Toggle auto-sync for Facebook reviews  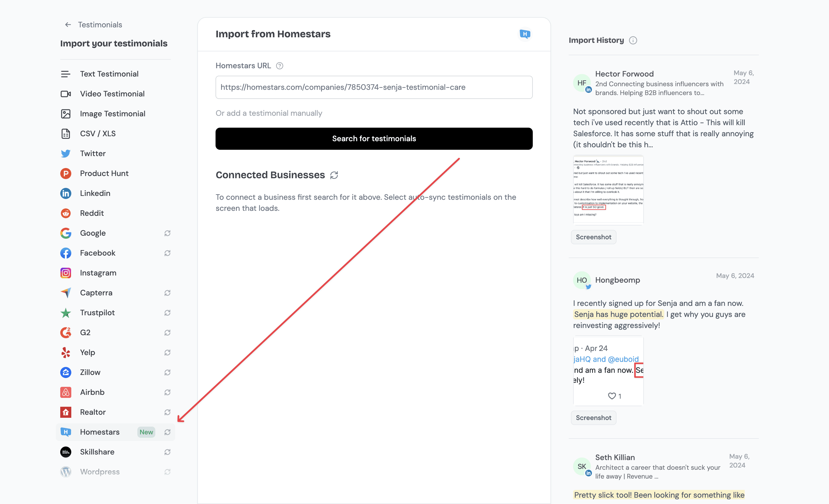[167, 253]
